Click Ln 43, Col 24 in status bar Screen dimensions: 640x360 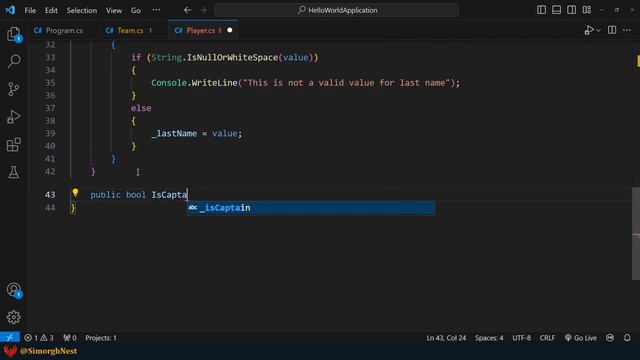pyautogui.click(x=446, y=338)
